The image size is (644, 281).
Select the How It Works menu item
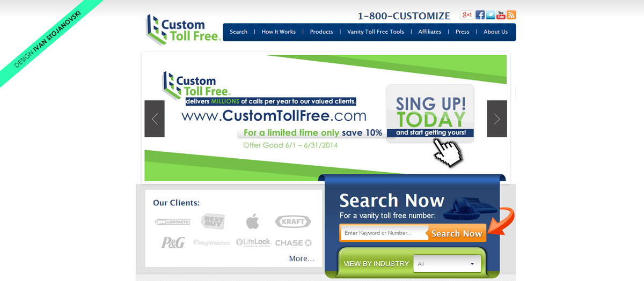click(x=279, y=32)
